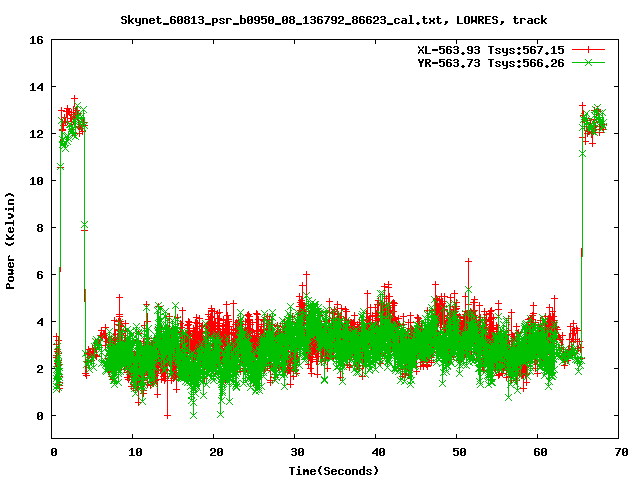Select legend entry YR-563.73 Tsys:566.26

tap(491, 63)
